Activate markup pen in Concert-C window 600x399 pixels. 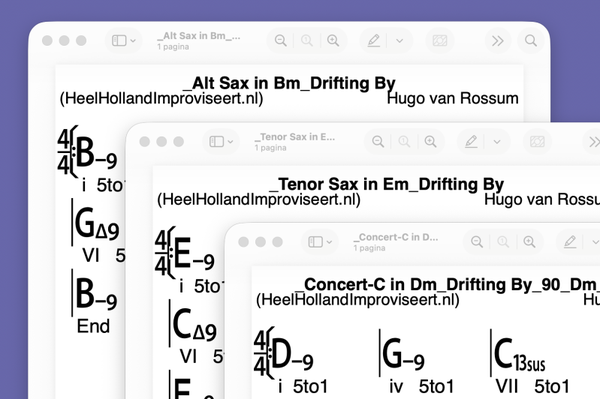pyautogui.click(x=570, y=242)
